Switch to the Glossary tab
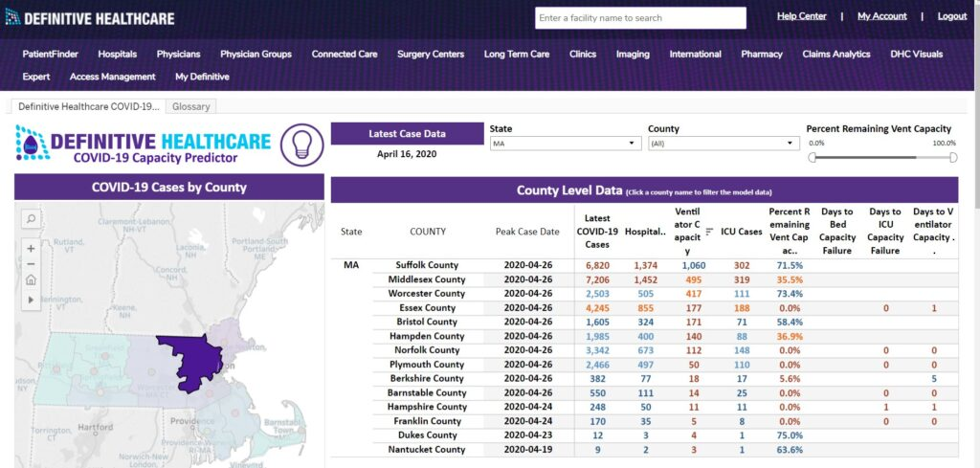980x468 pixels. tap(191, 106)
